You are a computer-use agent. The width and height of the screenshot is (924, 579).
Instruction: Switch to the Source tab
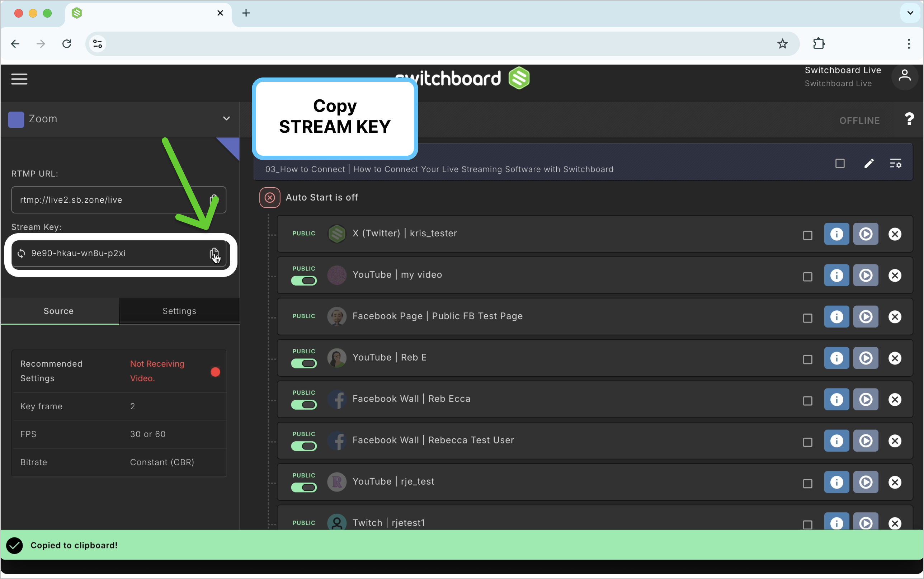pyautogui.click(x=60, y=311)
